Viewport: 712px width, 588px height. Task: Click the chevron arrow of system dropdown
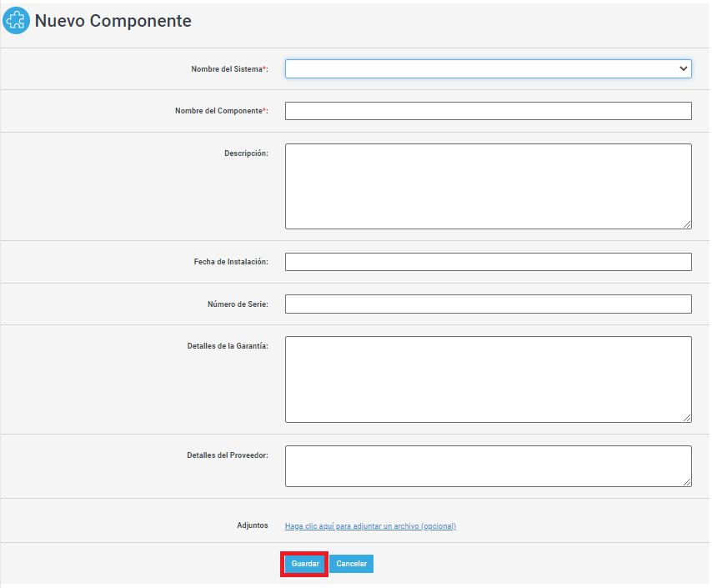[x=683, y=68]
